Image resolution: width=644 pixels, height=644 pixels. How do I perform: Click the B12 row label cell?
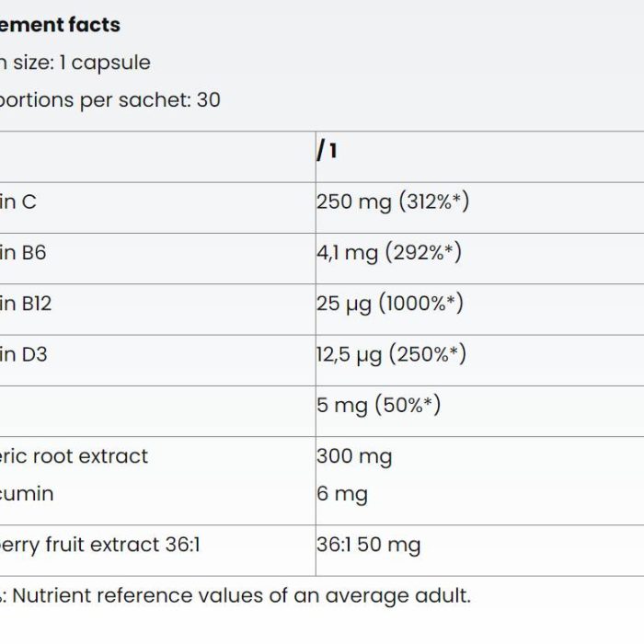[157, 309]
